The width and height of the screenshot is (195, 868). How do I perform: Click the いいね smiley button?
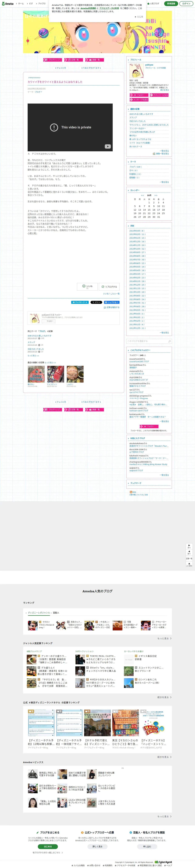pyautogui.click(x=87, y=286)
